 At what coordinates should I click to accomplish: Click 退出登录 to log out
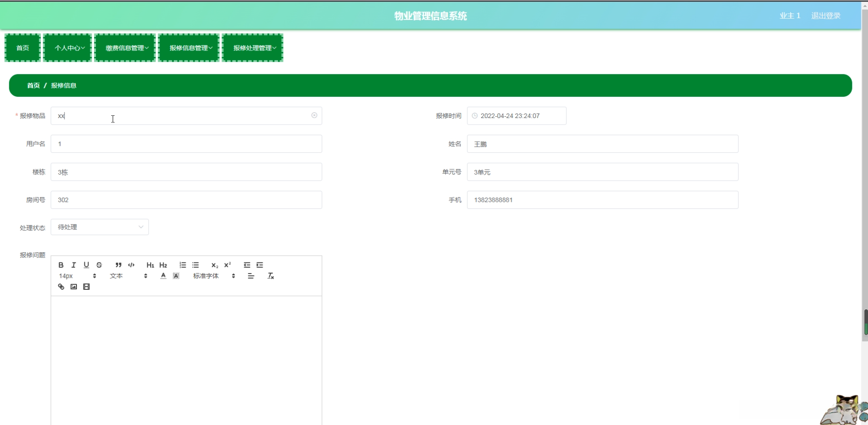(x=826, y=16)
